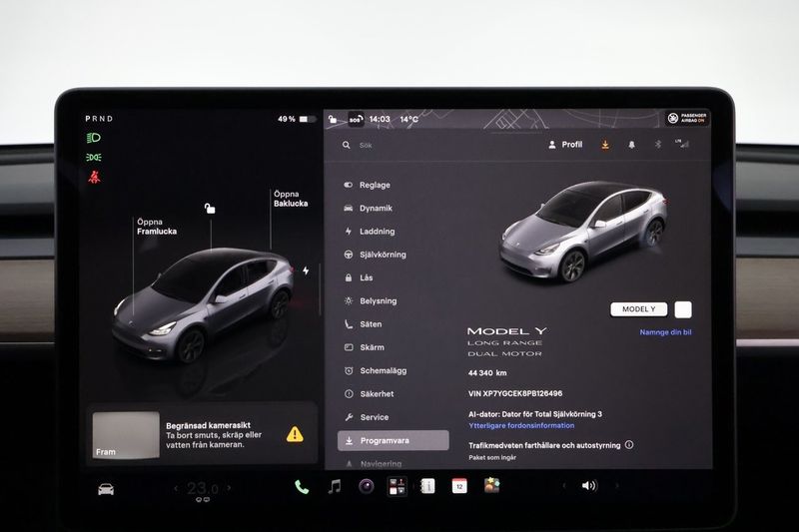This screenshot has width=799, height=532.
Task: Decrease temperature with left arrow
Action: pyautogui.click(x=176, y=489)
